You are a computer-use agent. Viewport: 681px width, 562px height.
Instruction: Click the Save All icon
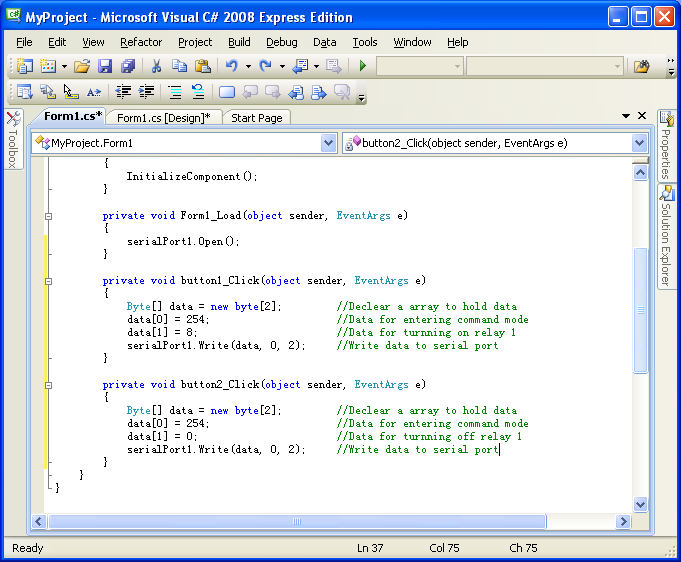tap(128, 66)
